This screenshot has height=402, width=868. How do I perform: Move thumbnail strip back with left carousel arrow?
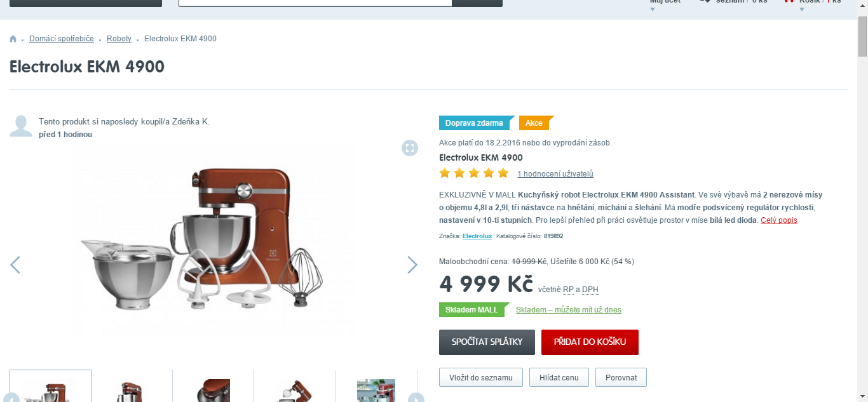pyautogui.click(x=11, y=398)
